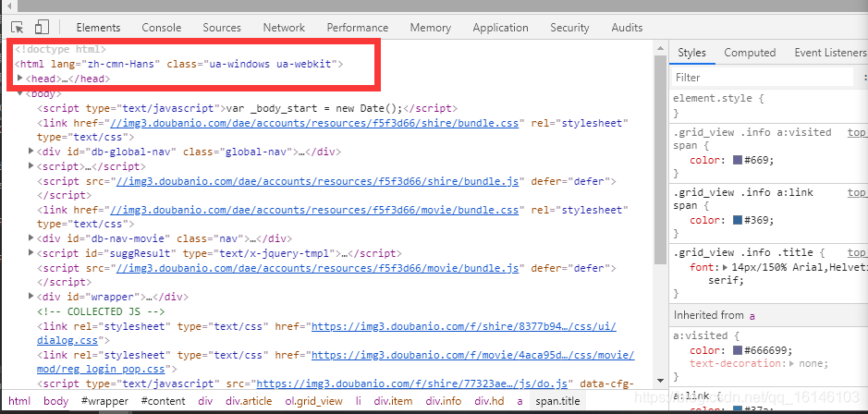Screen dimensions: 868x414
Task: Expand the wrapper div node
Action: (x=31, y=296)
